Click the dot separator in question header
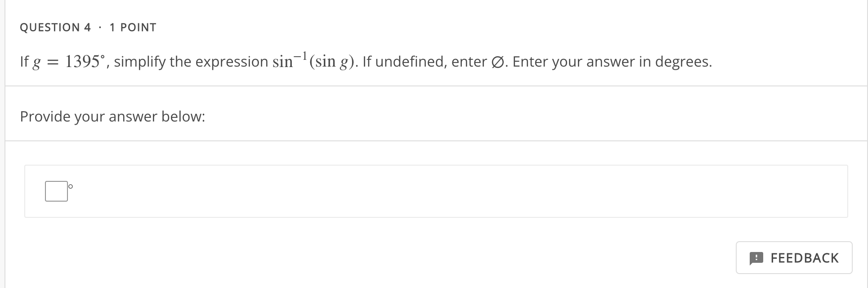 (100, 27)
